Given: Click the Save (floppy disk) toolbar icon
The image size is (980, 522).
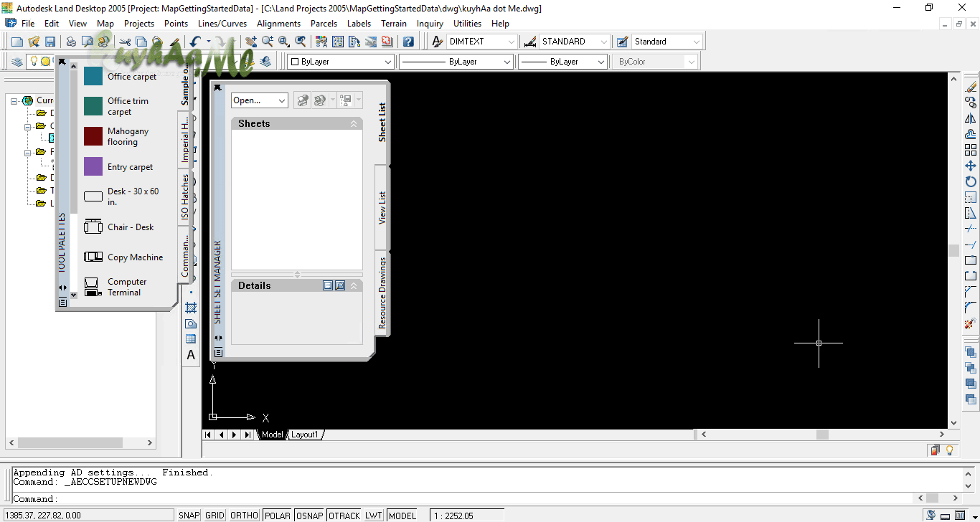Looking at the screenshot, I should click(x=50, y=42).
